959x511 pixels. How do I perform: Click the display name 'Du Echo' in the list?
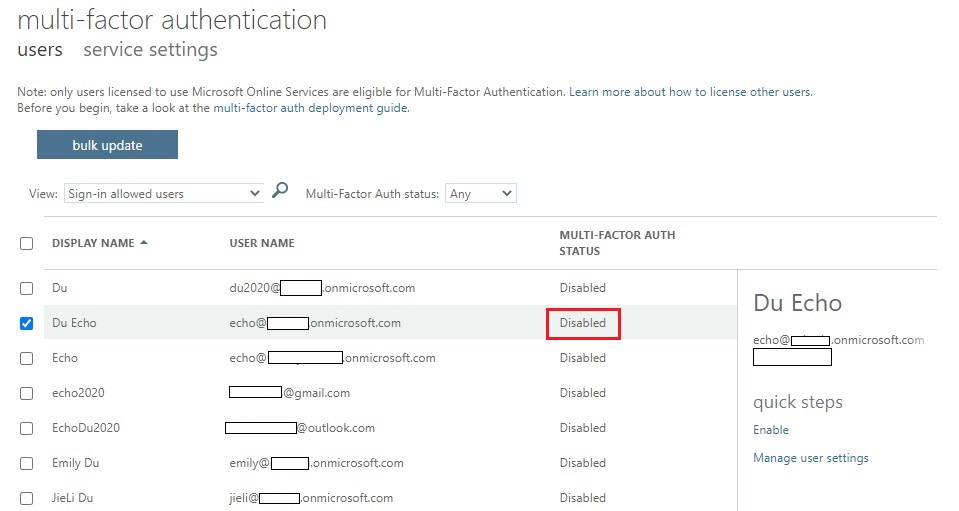point(74,323)
